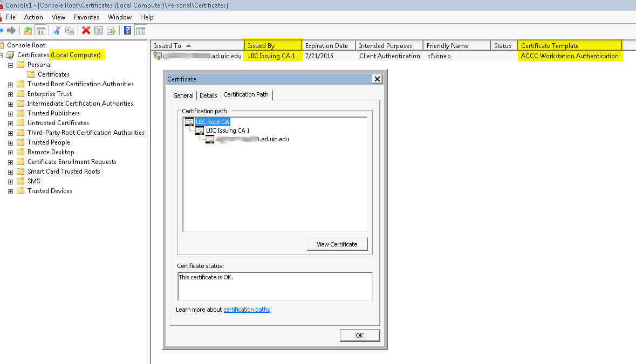The height and width of the screenshot is (364, 636).
Task: Close the Certificate dialog
Action: [x=377, y=79]
